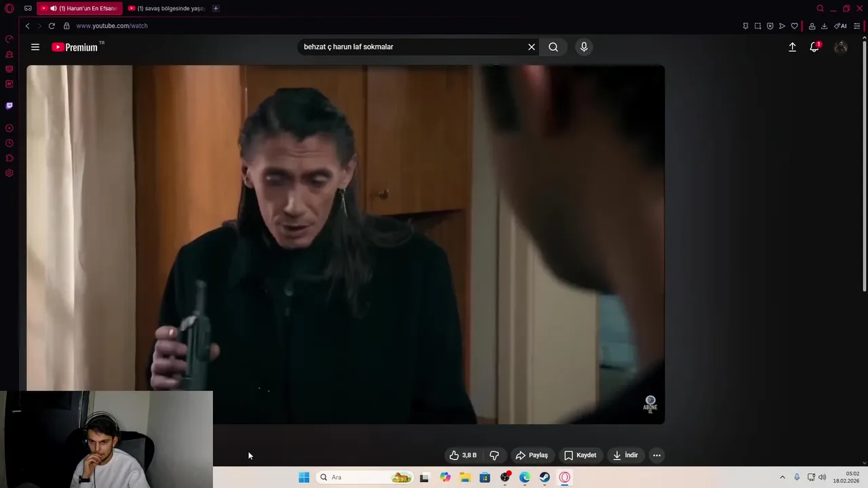Open Copilot on taskbar
Viewport: 868px width, 488px height.
(x=445, y=477)
